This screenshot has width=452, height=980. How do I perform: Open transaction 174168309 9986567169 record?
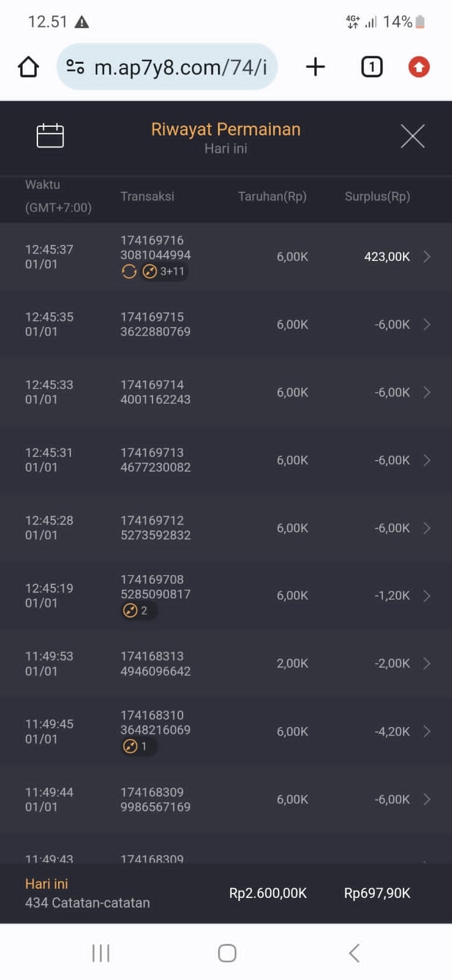pyautogui.click(x=156, y=799)
